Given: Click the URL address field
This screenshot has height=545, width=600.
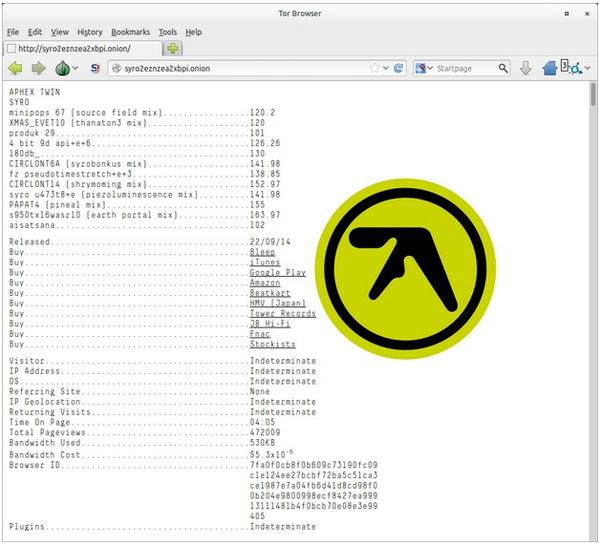Looking at the screenshot, I should pos(245,68).
